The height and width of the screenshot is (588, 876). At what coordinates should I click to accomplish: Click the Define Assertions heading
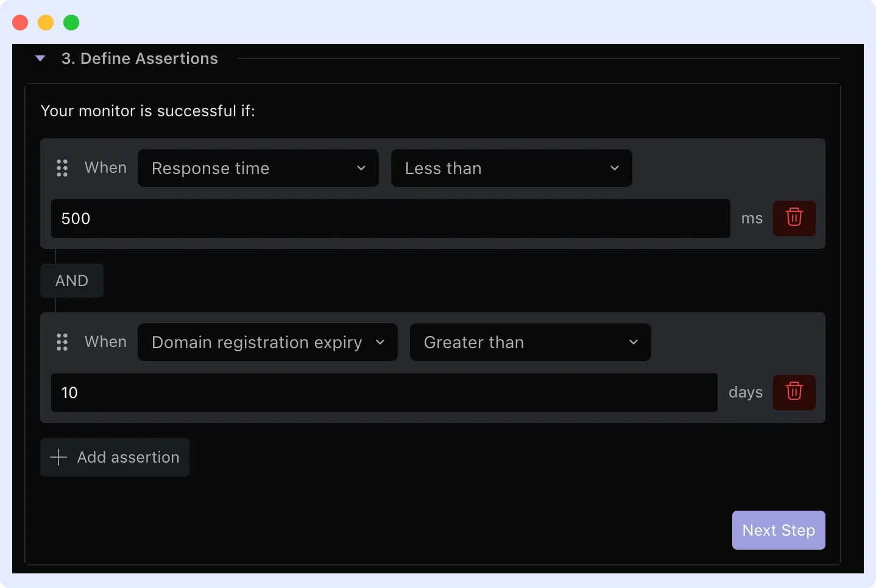tap(140, 58)
